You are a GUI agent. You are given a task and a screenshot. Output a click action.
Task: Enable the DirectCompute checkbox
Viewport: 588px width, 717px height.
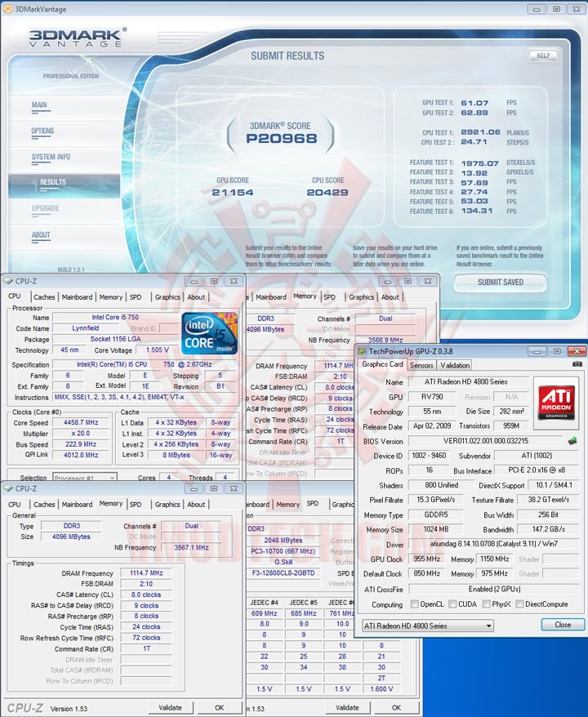click(x=519, y=604)
